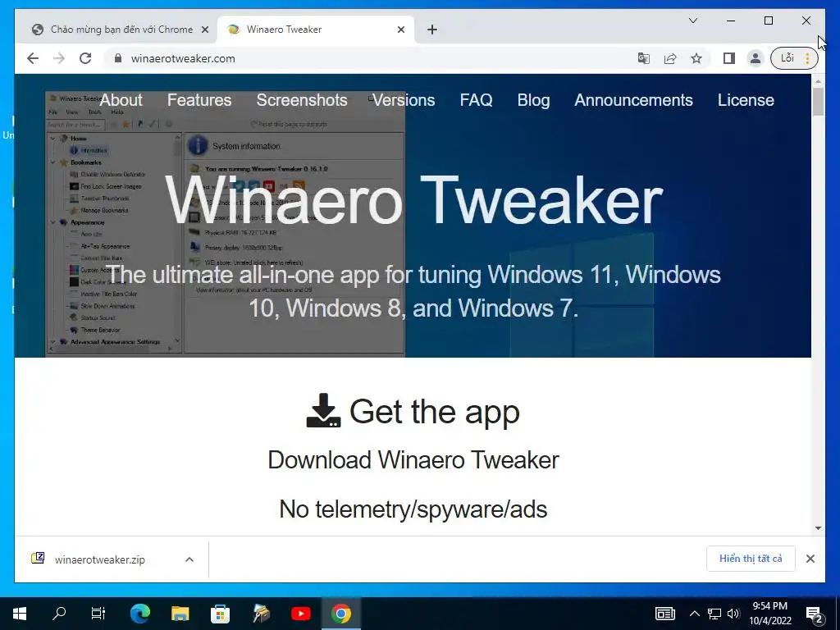The image size is (840, 630).
Task: Open the Blog nav link
Action: click(533, 100)
